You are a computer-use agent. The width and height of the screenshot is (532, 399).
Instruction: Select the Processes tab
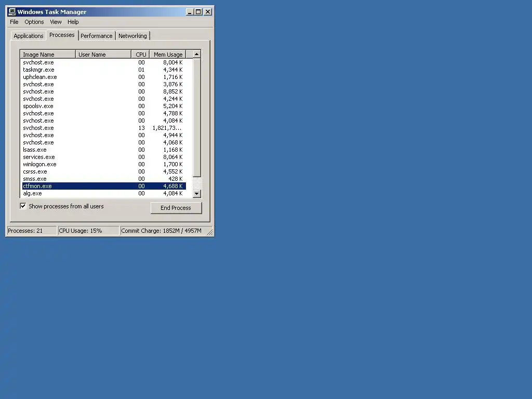(x=62, y=35)
